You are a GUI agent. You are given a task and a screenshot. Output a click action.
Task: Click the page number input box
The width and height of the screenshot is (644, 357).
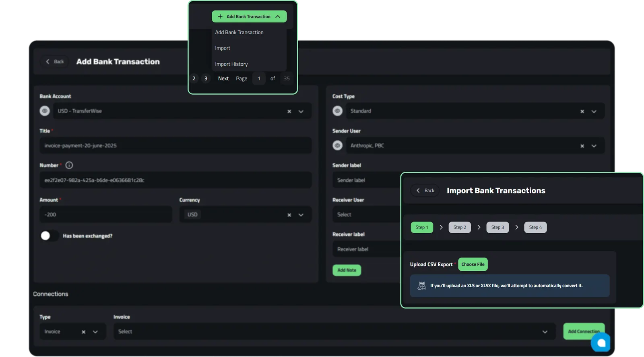pos(259,79)
